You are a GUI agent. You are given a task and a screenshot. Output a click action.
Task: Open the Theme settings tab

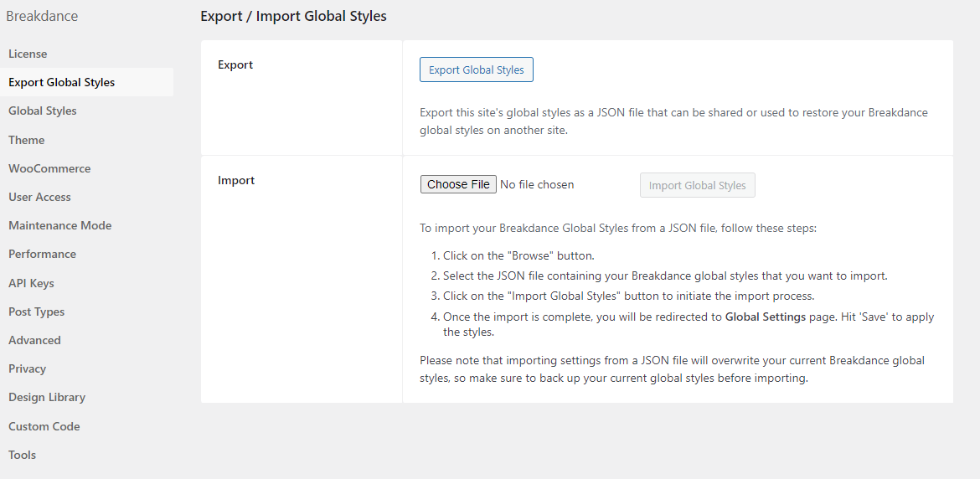click(26, 140)
